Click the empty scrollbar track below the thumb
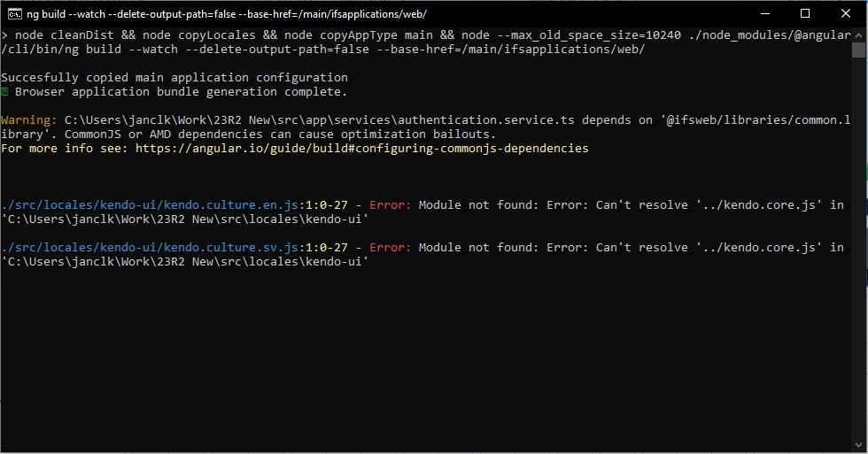The image size is (868, 454). tap(859, 265)
